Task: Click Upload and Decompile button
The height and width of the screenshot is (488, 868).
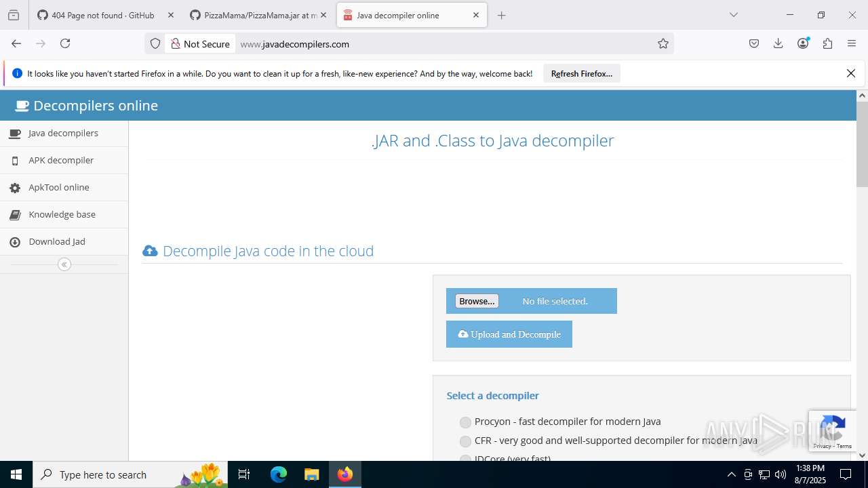Action: pos(509,334)
